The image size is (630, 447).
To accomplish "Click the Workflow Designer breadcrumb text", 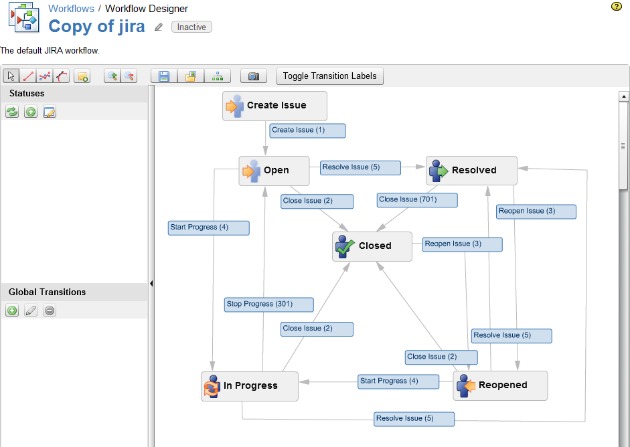I will 146,8.
